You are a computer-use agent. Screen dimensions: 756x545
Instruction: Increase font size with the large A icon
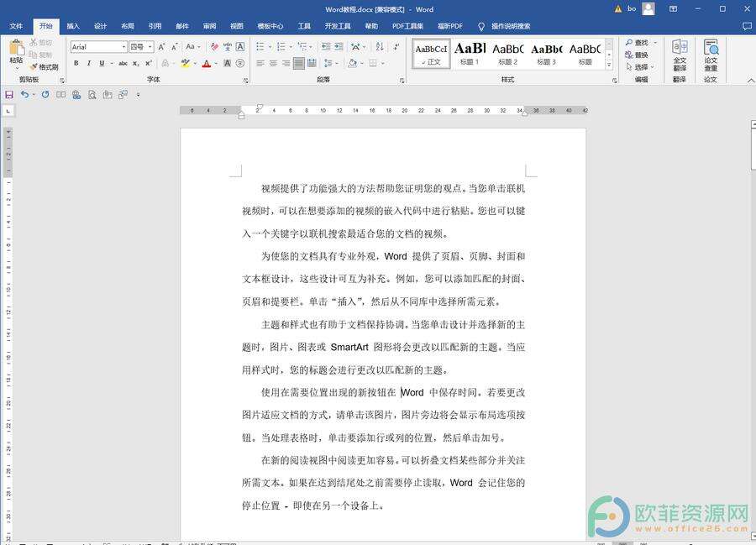point(161,47)
